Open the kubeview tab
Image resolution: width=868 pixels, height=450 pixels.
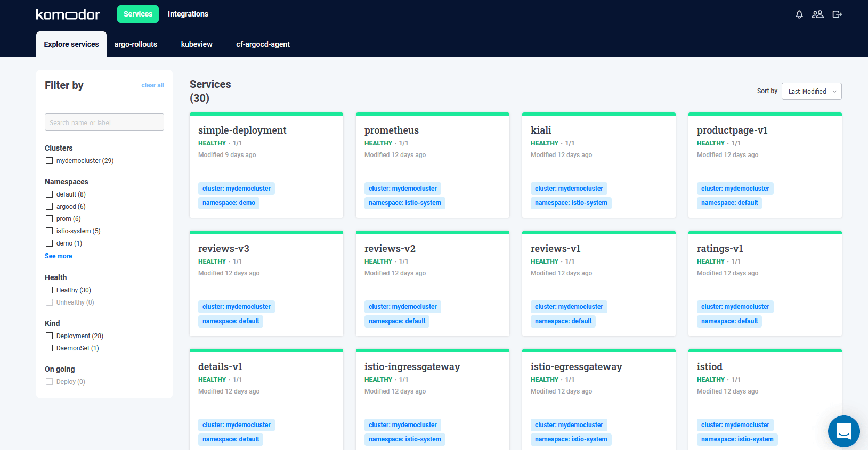tap(197, 44)
